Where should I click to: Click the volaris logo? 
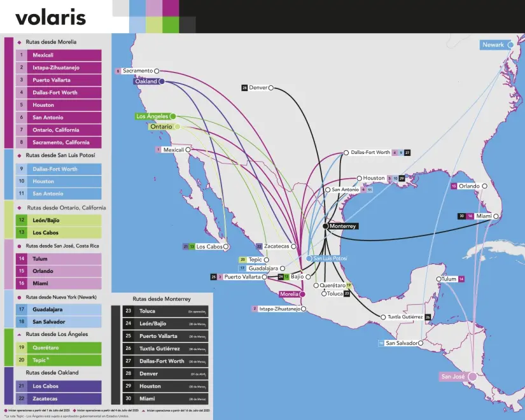tap(50, 17)
